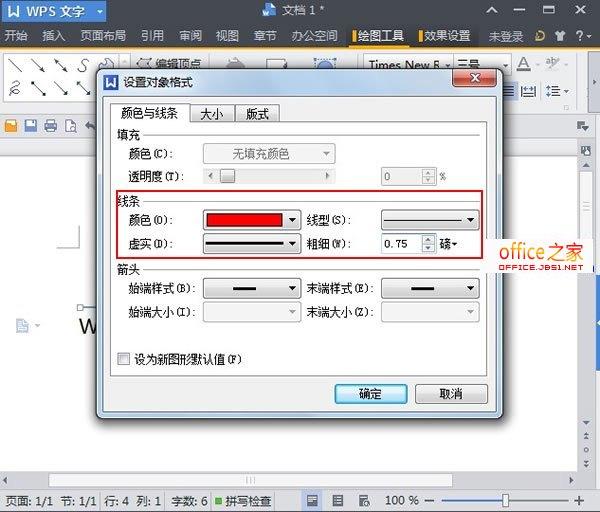
Task: Open the help question mark menu
Action: coord(583,36)
